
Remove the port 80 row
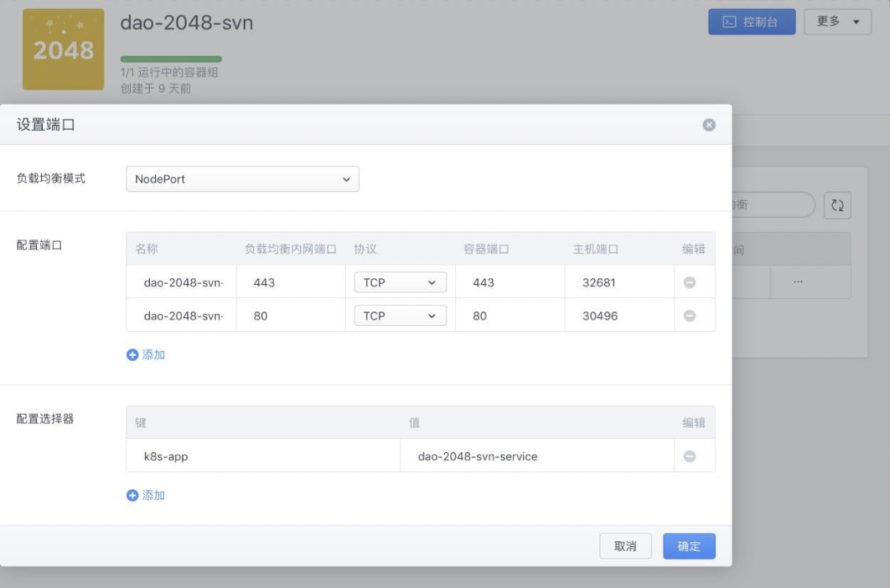click(690, 315)
